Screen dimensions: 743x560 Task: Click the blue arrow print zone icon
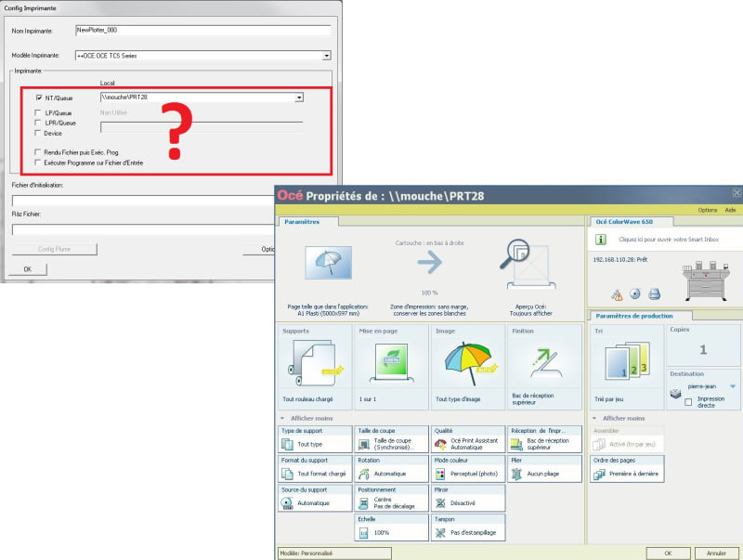429,262
